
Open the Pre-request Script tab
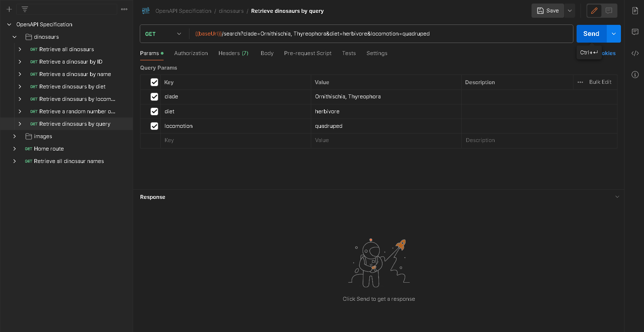pos(308,53)
